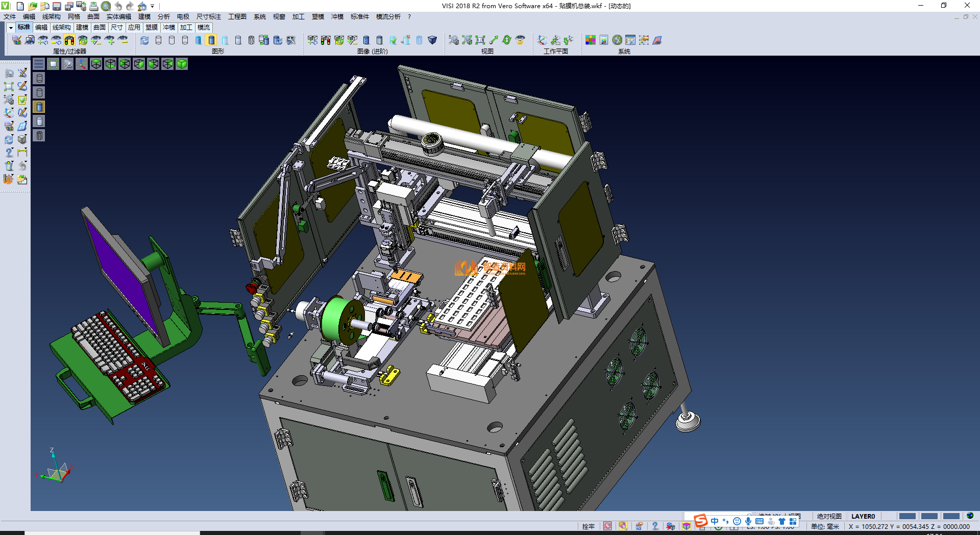980x535 pixels.
Task: Click the green rotate view icon
Action: pyautogui.click(x=507, y=40)
